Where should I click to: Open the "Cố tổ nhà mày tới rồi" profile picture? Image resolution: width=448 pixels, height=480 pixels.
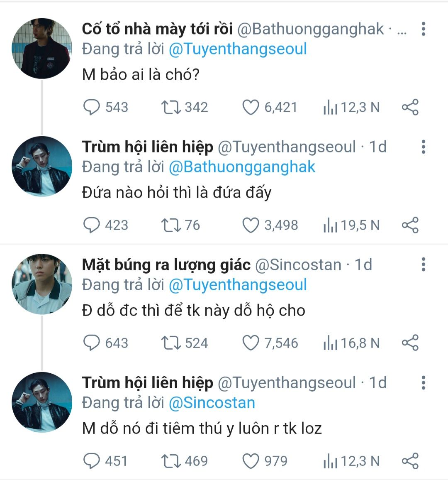(x=42, y=48)
